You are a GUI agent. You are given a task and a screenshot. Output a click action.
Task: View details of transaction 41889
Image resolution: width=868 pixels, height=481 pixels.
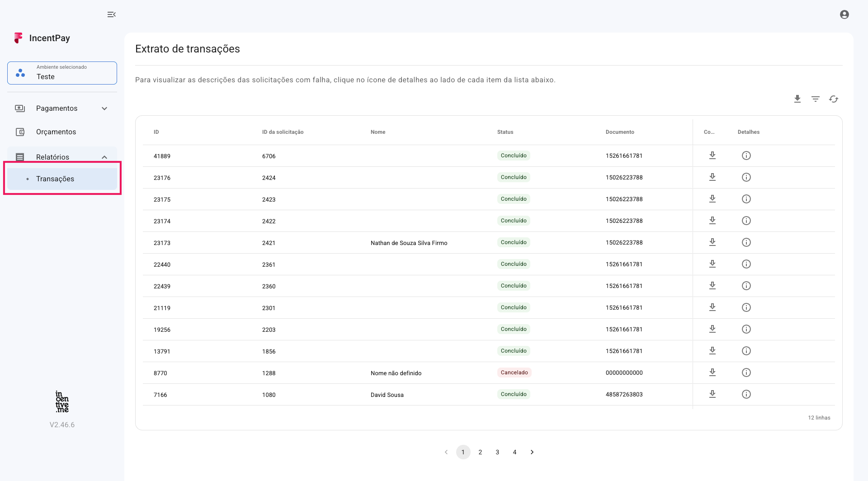[746, 156]
